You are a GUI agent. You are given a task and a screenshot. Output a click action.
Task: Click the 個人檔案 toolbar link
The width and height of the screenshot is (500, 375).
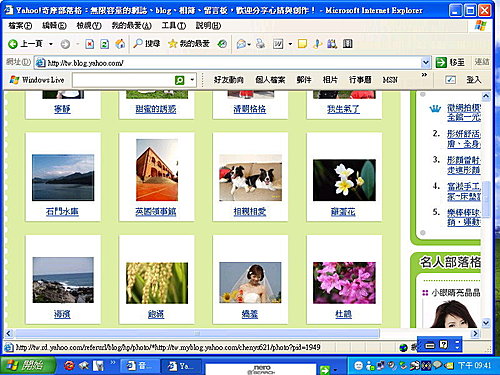[x=270, y=80]
